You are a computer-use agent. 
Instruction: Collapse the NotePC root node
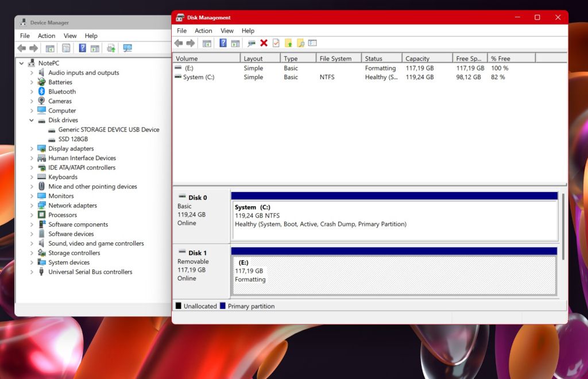(x=21, y=63)
